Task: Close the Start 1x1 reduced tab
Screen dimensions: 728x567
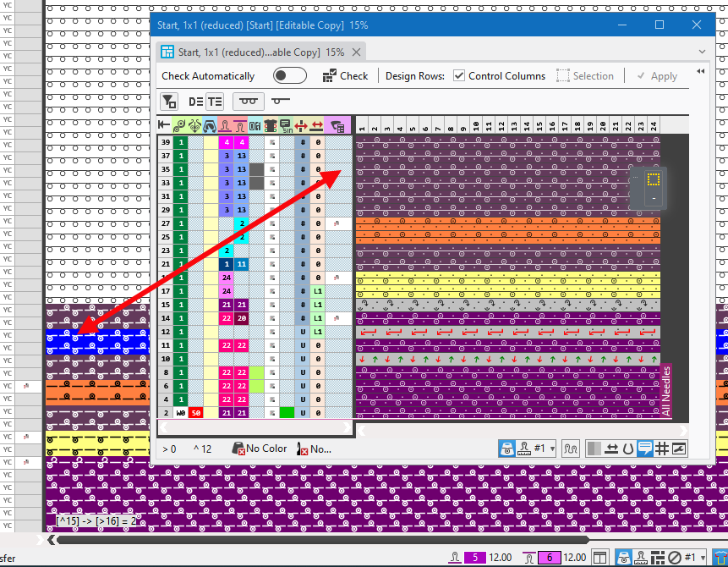Action: coord(357,52)
